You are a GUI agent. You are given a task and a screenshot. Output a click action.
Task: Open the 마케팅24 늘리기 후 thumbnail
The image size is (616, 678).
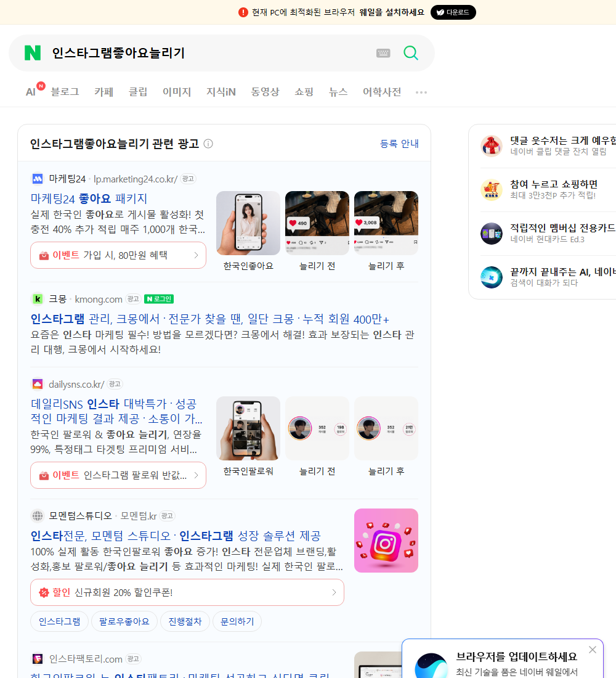[x=386, y=223]
